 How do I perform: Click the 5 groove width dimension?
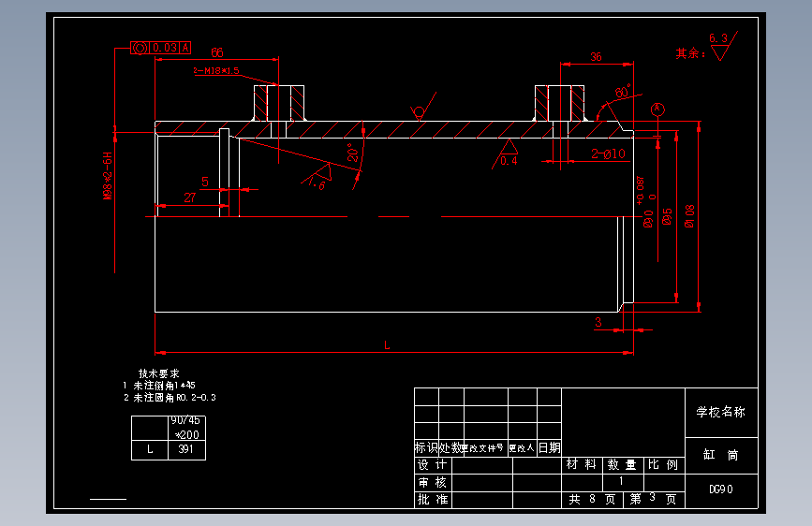(205, 182)
